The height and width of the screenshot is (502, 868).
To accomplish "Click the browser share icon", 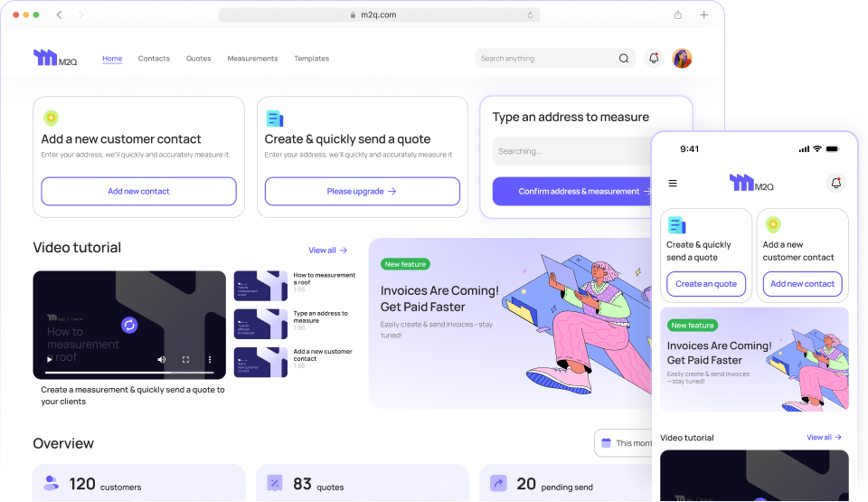I will [678, 15].
